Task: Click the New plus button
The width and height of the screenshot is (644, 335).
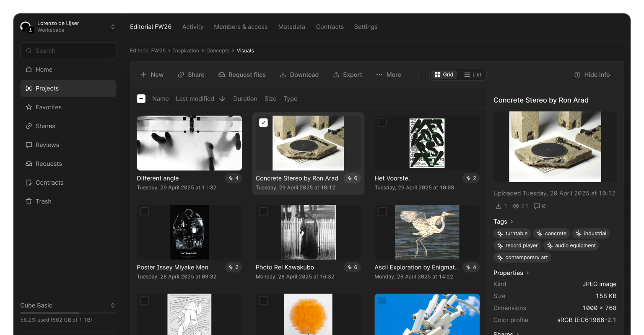Action: pyautogui.click(x=152, y=75)
